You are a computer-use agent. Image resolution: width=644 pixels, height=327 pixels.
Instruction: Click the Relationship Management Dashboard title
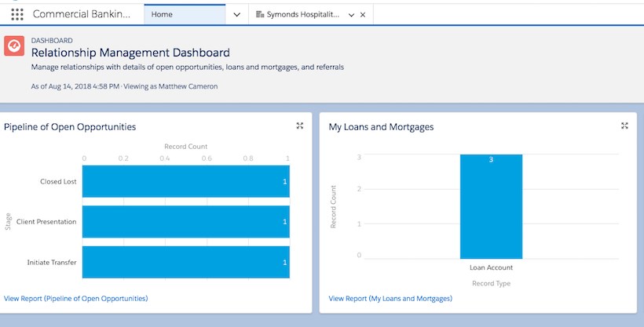click(x=130, y=53)
